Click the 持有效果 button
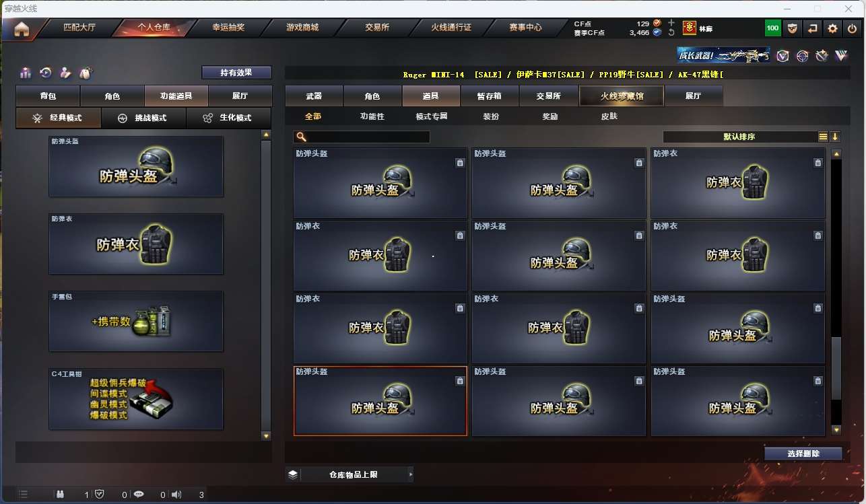Screen dimensions: 866x504 pyautogui.click(x=236, y=73)
